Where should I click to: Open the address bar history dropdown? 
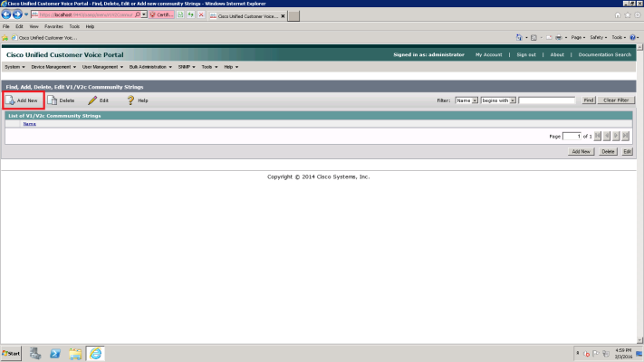click(x=144, y=14)
